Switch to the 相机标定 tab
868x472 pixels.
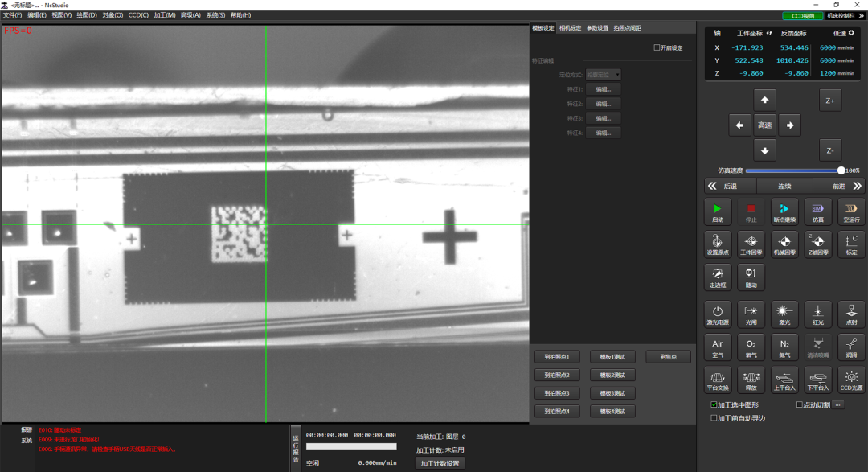570,28
